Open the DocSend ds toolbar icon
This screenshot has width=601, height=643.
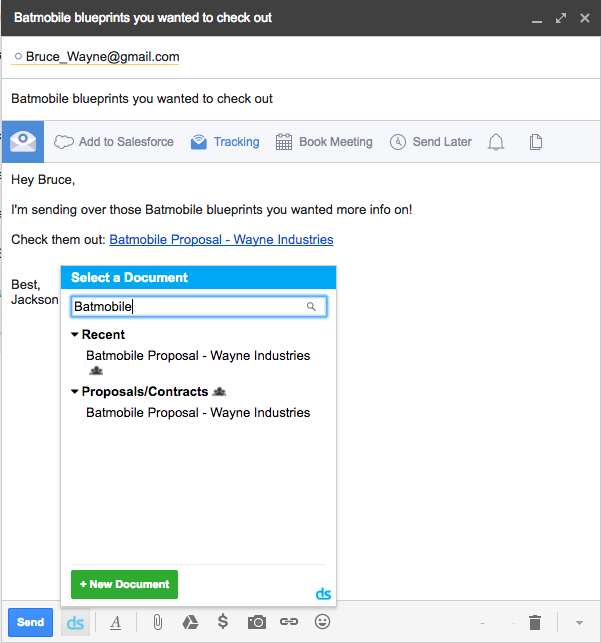75,622
